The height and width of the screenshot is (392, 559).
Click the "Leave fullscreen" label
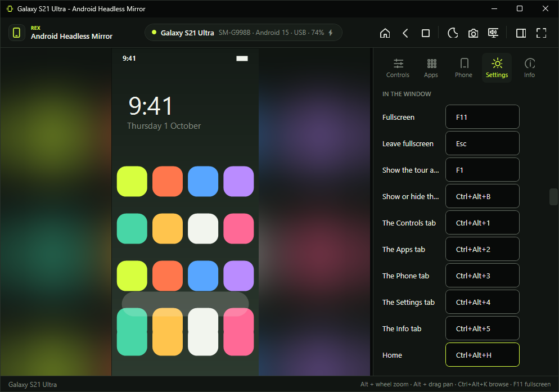(x=408, y=144)
